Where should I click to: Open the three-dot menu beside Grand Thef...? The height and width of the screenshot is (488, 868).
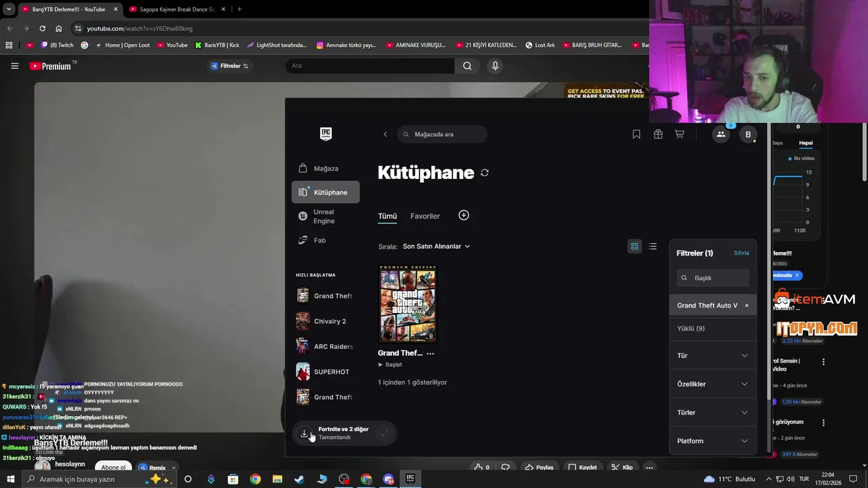point(430,353)
